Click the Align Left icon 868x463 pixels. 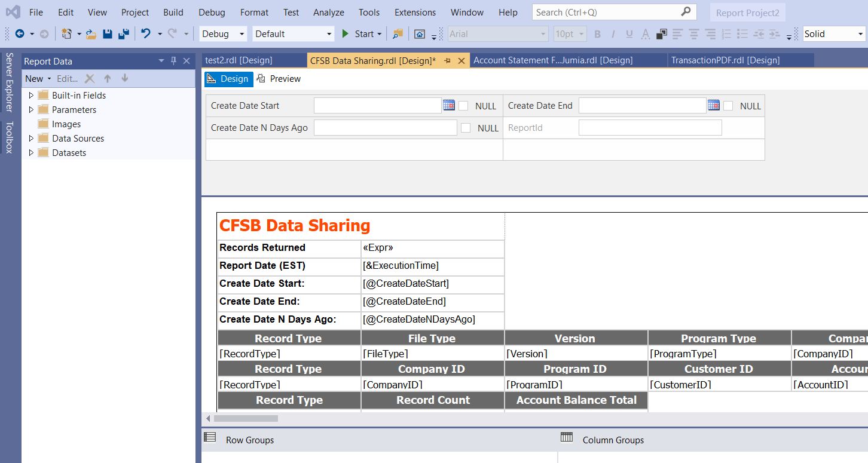(x=677, y=34)
